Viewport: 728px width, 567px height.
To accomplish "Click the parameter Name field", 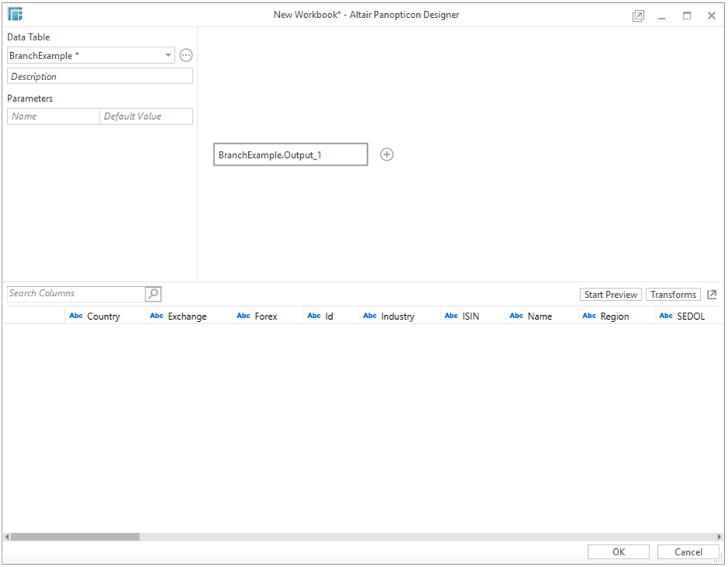I will (52, 115).
